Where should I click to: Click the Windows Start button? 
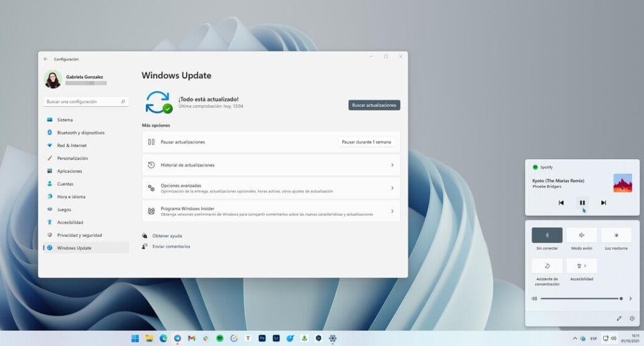[135, 338]
